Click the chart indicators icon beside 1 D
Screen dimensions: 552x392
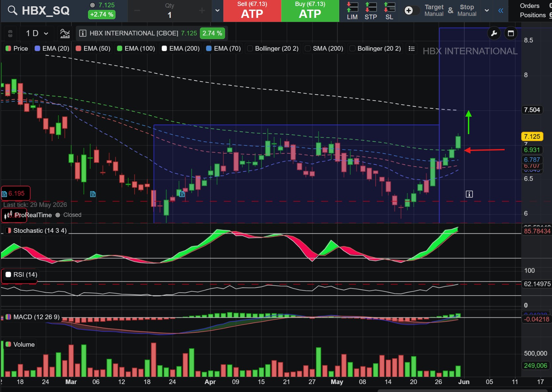tap(65, 33)
